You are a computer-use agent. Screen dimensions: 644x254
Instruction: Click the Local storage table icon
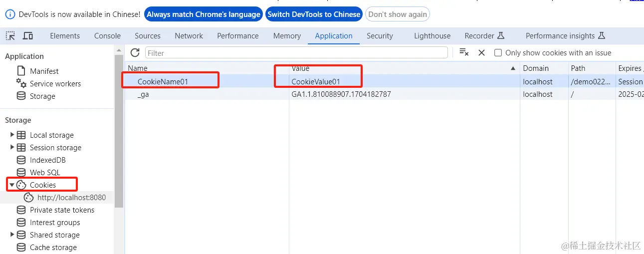(21, 135)
